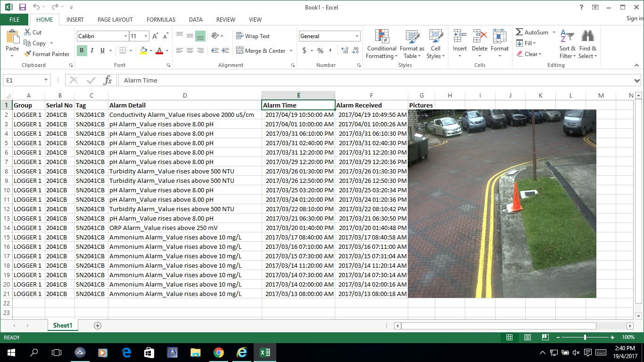The height and width of the screenshot is (362, 644).
Task: Toggle Bold formatting
Action: [x=82, y=50]
